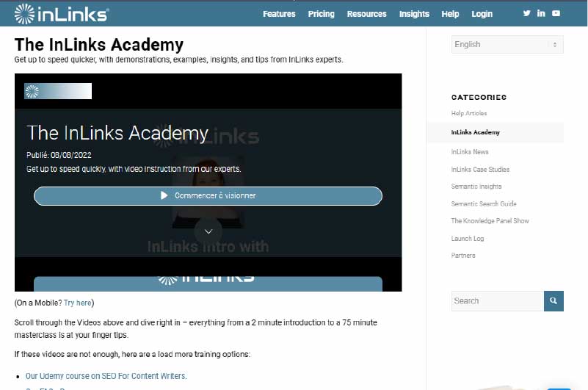Open Udemy course on SEO For Content Writers
Screen dimensions: 588x390
click(106, 376)
